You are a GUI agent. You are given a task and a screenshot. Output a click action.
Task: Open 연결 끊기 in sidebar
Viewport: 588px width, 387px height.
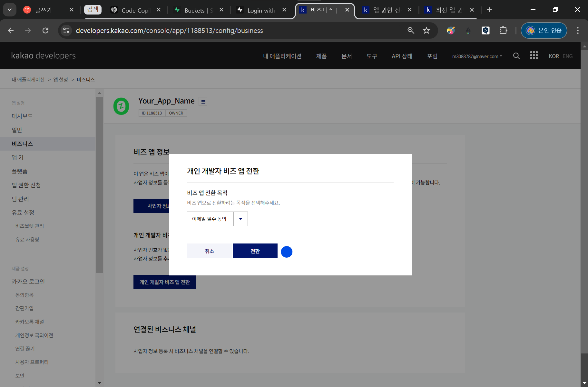point(25,349)
